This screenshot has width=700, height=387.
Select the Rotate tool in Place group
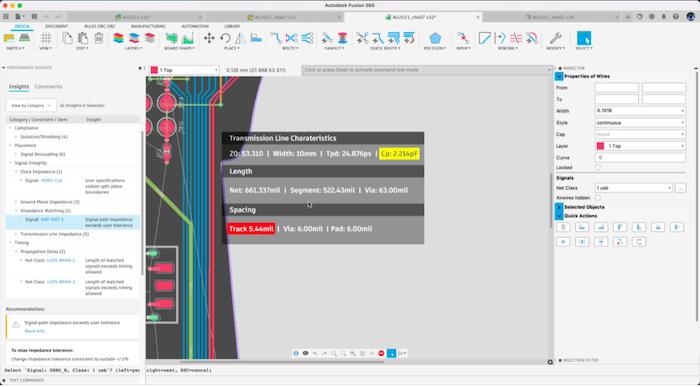pos(225,38)
